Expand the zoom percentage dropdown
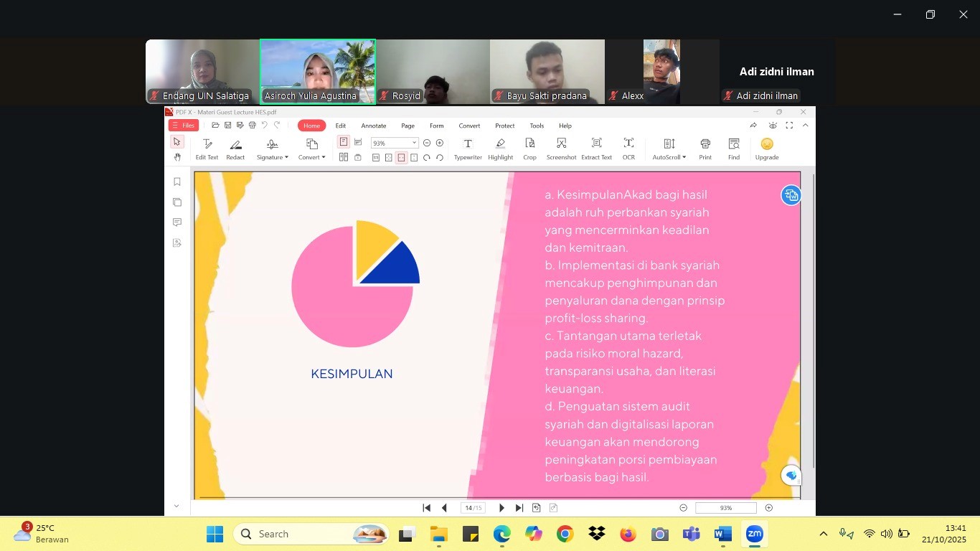This screenshot has width=980, height=551. pos(414,143)
